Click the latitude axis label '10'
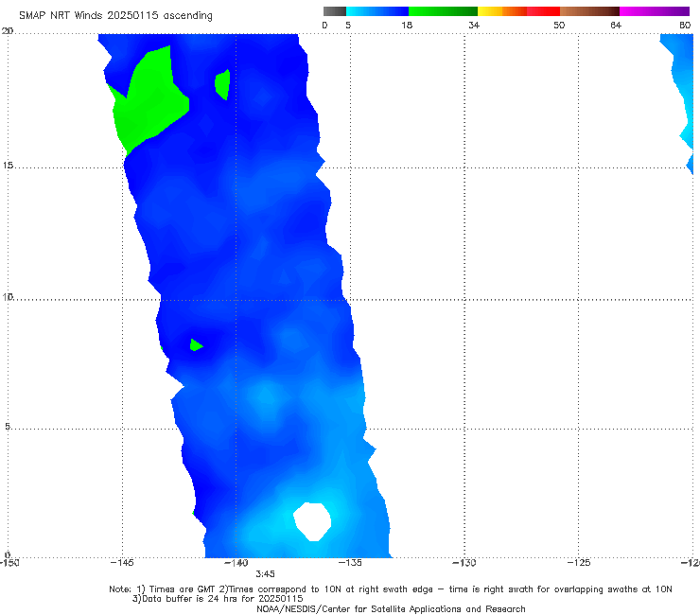This screenshot has height=615, width=700. [8, 296]
